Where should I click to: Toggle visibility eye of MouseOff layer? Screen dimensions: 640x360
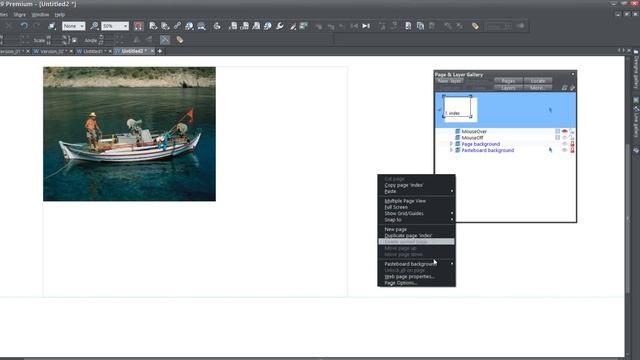[x=564, y=138]
